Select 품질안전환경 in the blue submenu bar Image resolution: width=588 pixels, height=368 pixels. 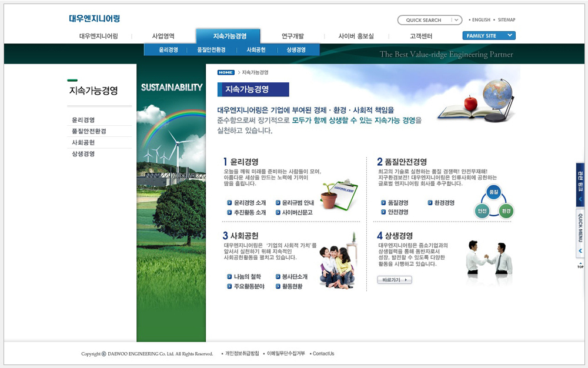coord(211,50)
